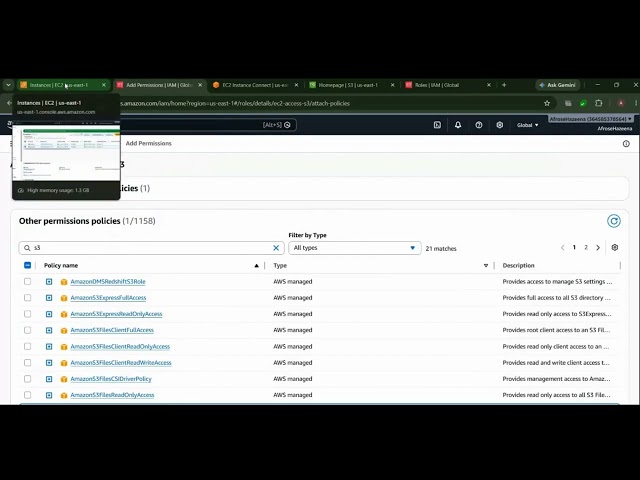This screenshot has height=480, width=640.
Task: Switch to Add Permissions IAM tab
Action: click(x=159, y=85)
